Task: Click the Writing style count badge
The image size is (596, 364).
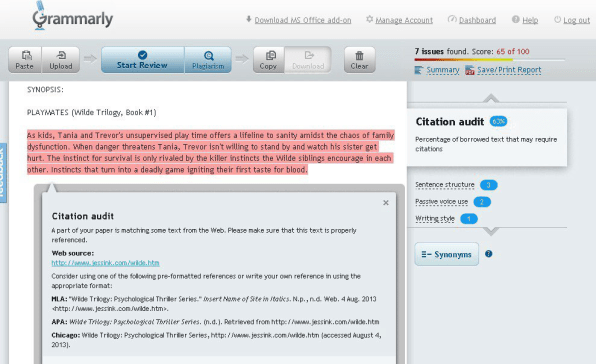Action: pyautogui.click(x=469, y=219)
